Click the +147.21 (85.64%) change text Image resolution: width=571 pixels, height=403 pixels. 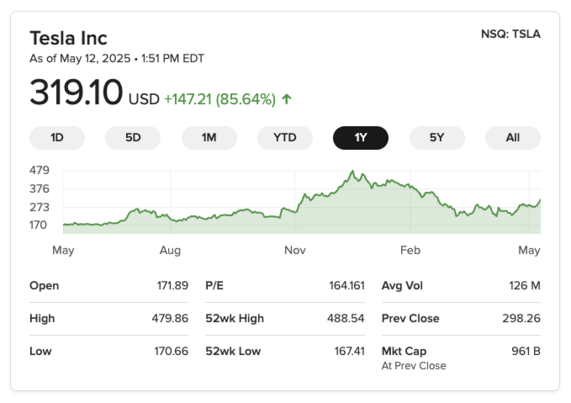(x=220, y=99)
